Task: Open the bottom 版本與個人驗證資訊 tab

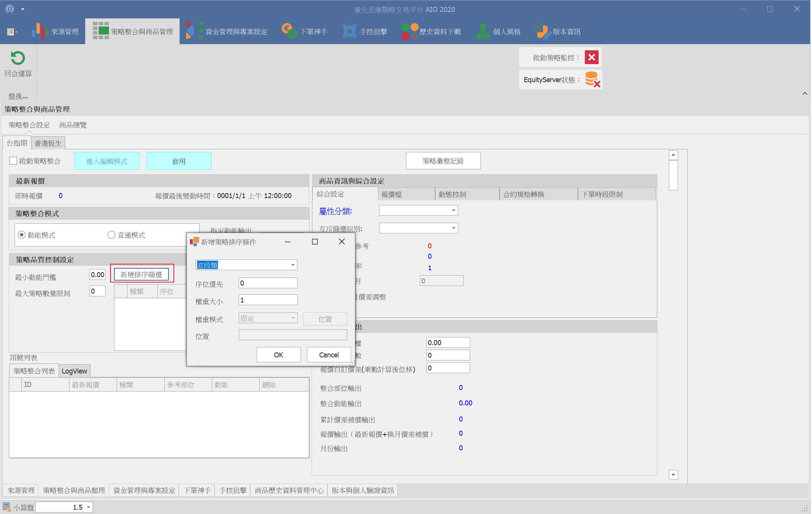Action: coord(363,490)
